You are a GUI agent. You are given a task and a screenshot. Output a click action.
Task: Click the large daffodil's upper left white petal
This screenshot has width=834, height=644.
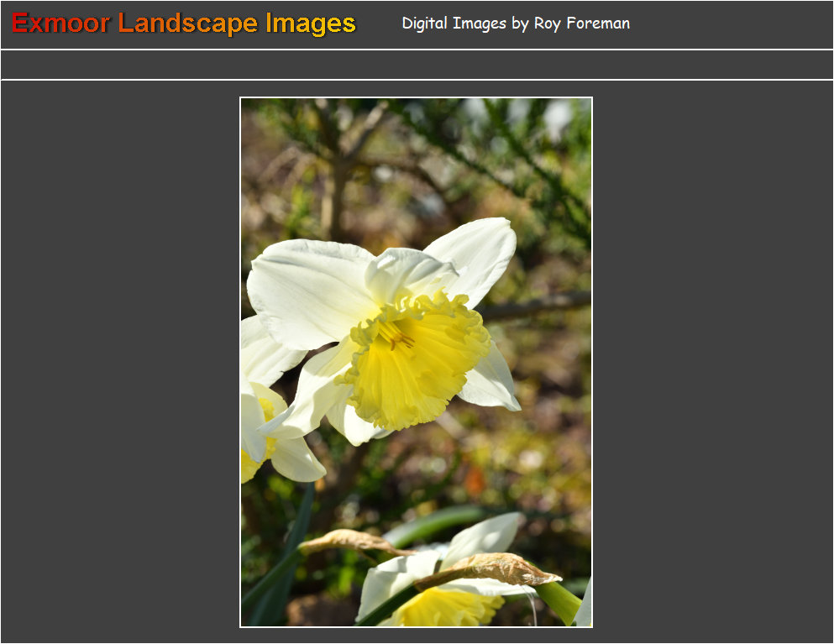[307, 290]
